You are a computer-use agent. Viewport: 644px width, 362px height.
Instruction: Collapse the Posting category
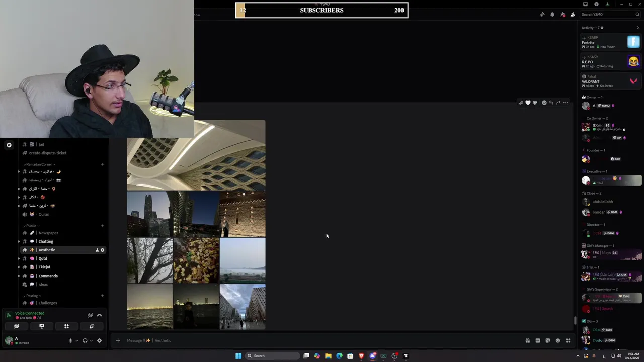pyautogui.click(x=32, y=296)
